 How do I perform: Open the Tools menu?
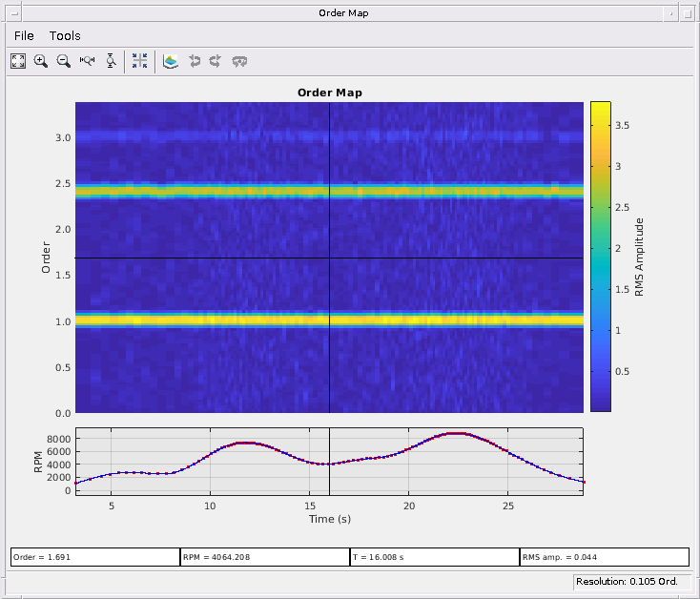coord(65,35)
